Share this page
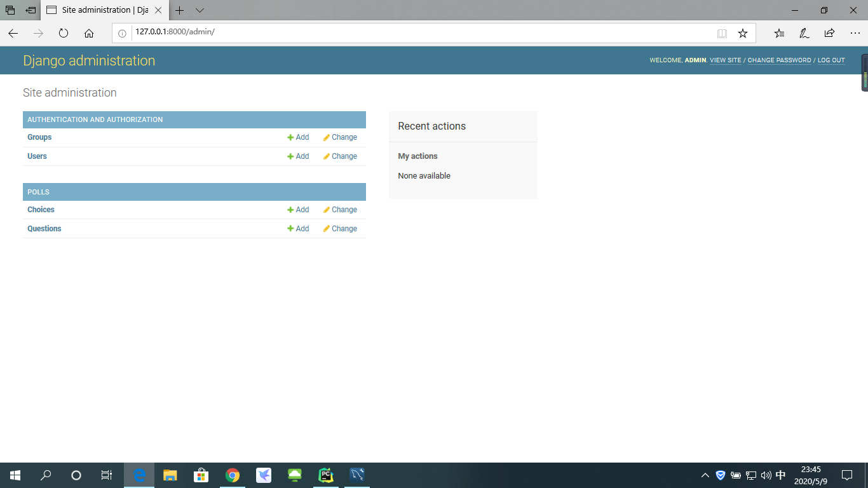 click(829, 33)
